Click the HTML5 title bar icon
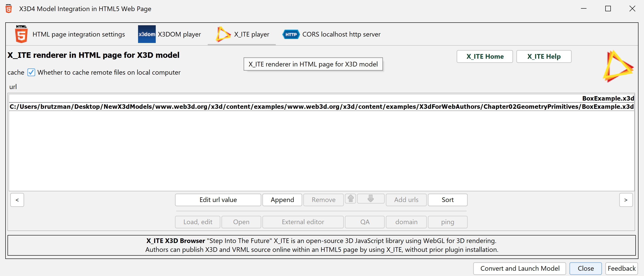 pyautogui.click(x=9, y=8)
